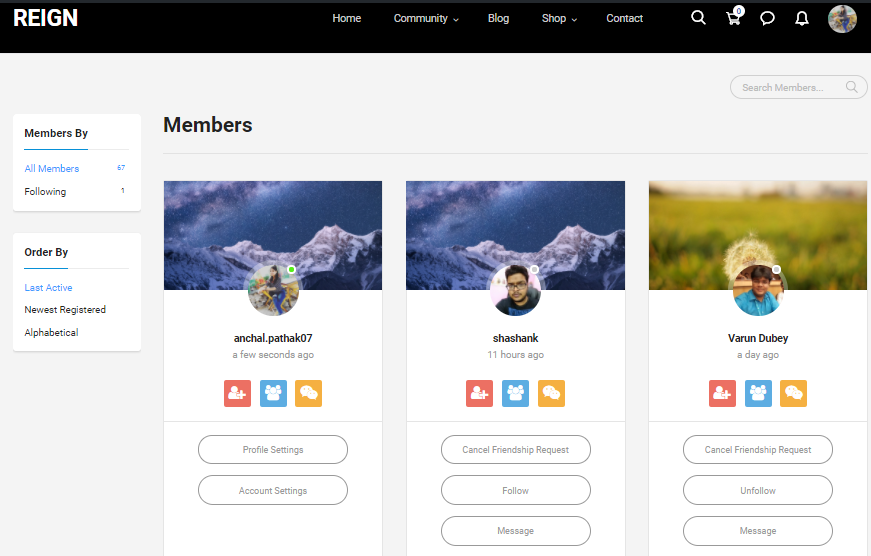Open the user avatar in the header
The height and width of the screenshot is (556, 871).
click(842, 19)
